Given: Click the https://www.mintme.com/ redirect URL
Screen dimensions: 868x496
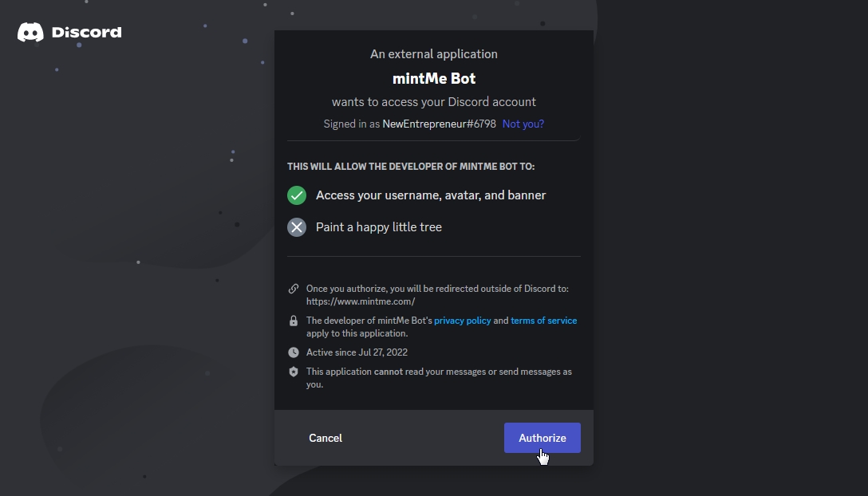Looking at the screenshot, I should 361,301.
